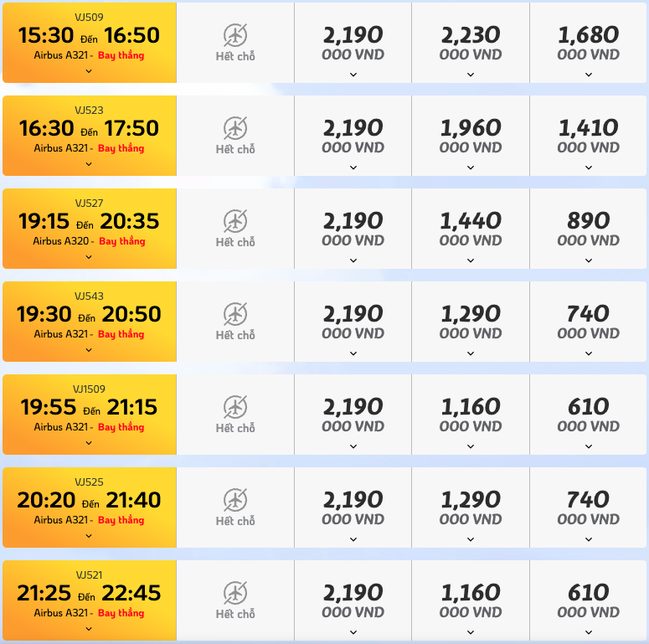Select the 1,410,000 VND fare on VJ523

click(x=589, y=136)
